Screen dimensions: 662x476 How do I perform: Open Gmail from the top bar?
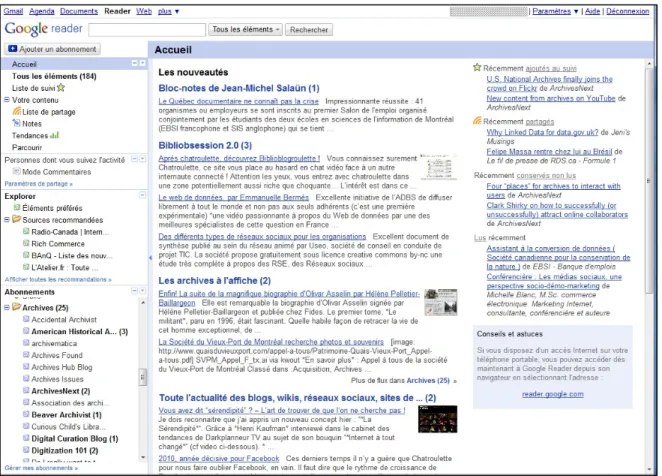tap(13, 11)
